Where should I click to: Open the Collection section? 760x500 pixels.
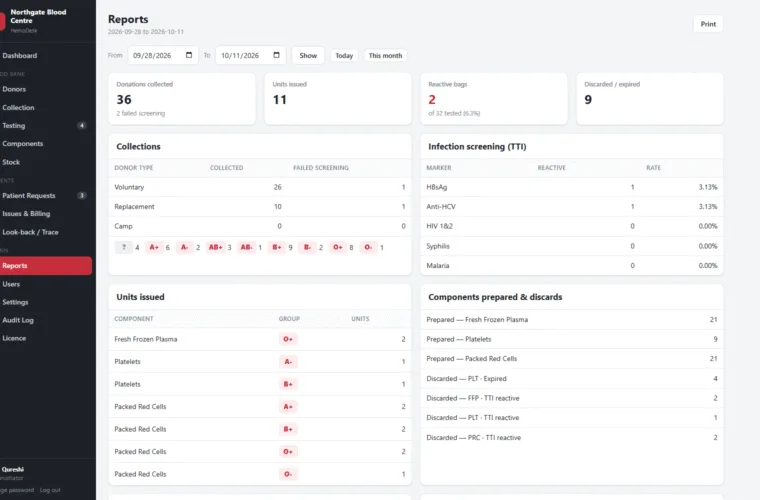point(46,108)
